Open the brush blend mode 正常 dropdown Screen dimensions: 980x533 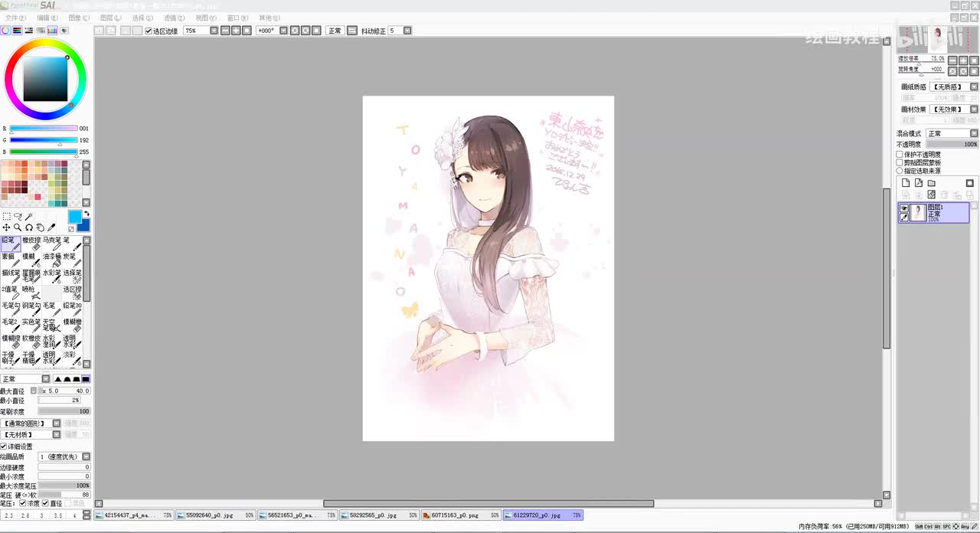[46, 379]
